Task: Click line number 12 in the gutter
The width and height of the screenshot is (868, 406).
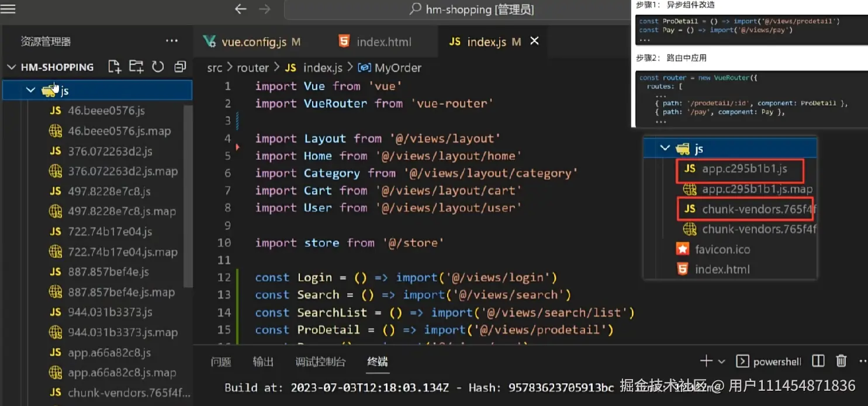Action: (224, 278)
